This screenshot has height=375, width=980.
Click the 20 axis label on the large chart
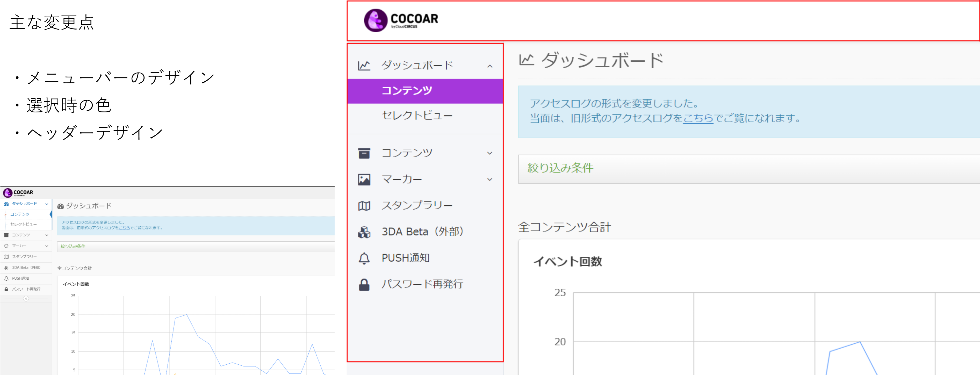click(x=560, y=342)
